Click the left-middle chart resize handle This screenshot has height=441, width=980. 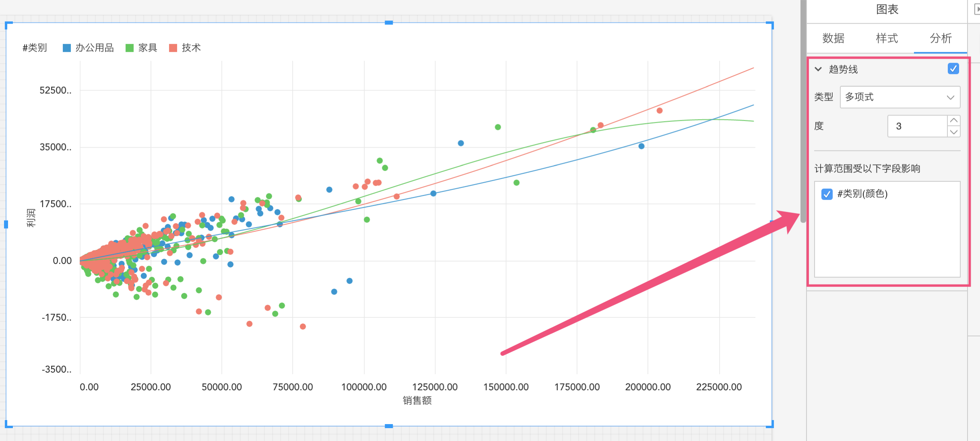pos(6,224)
